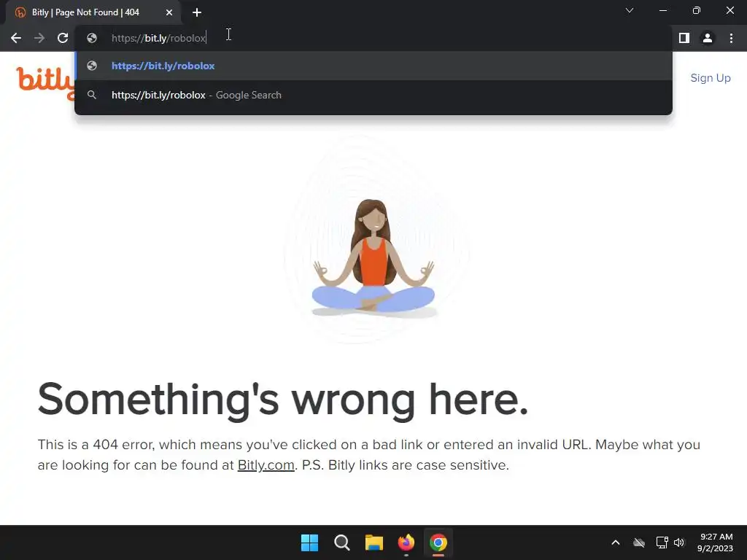747x560 pixels.
Task: Reload the page with the refresh icon
Action: pos(63,38)
